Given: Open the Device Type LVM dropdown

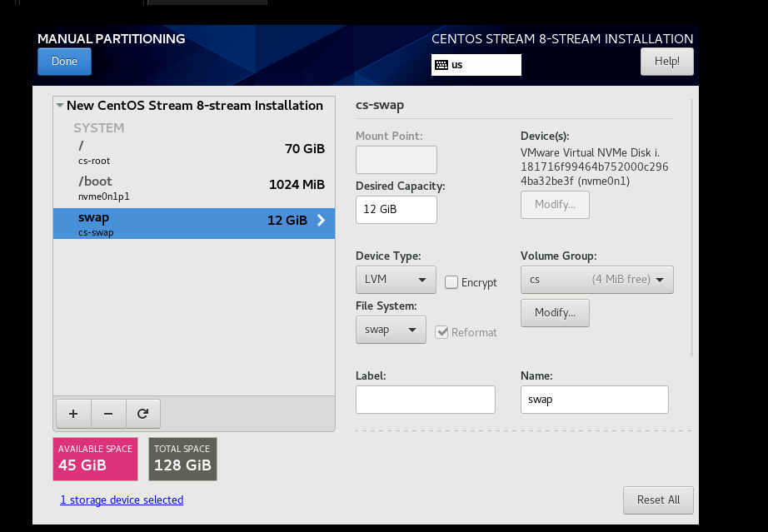Looking at the screenshot, I should coord(396,280).
